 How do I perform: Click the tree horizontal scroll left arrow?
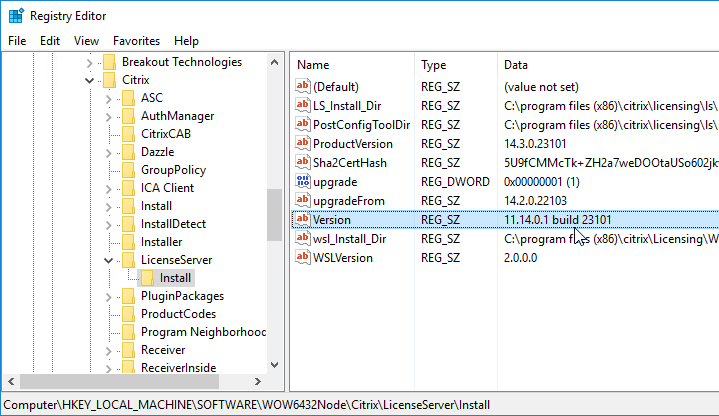tap(11, 381)
